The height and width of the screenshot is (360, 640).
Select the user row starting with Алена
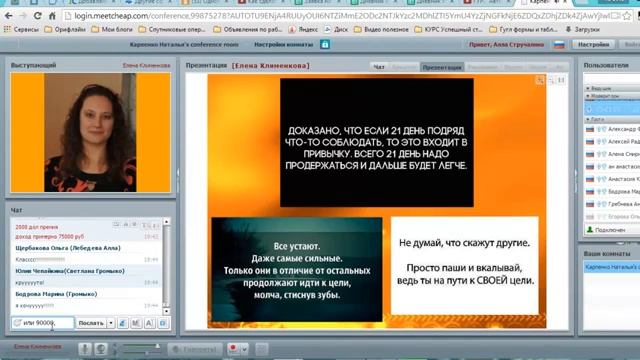tap(612, 154)
